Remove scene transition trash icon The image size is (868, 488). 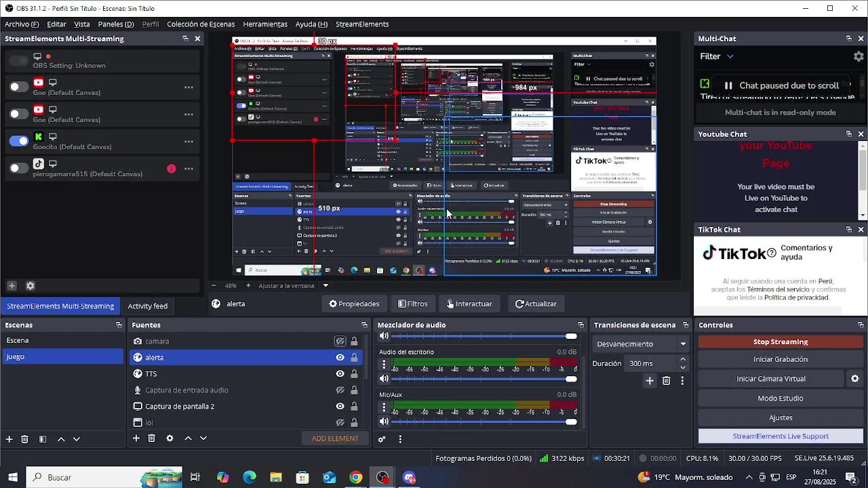(666, 381)
